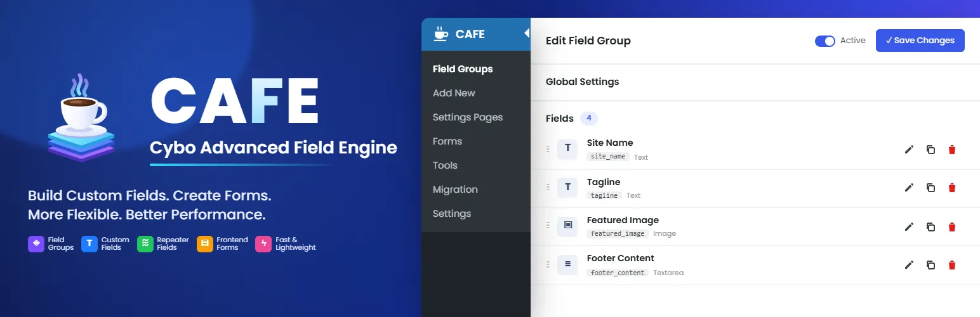Click the orange Frontend Forms feature icon
Screen dimensions: 980x317
205,244
